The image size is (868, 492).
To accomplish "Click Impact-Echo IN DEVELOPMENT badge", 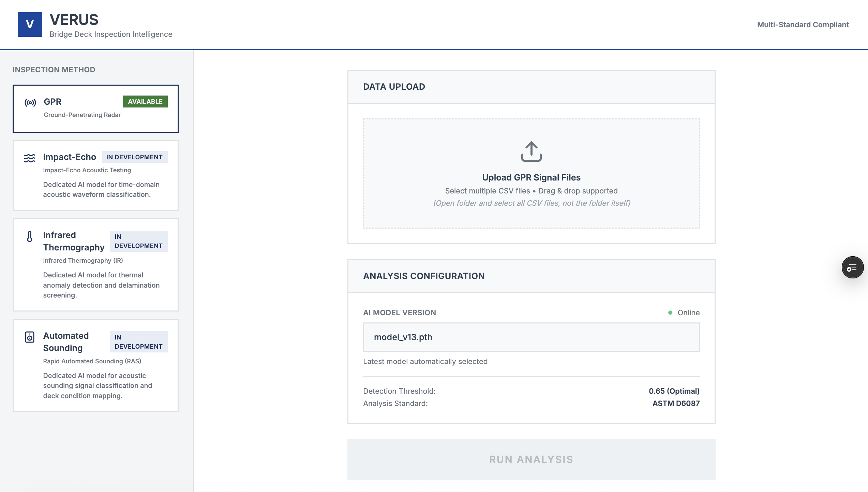I will click(134, 157).
